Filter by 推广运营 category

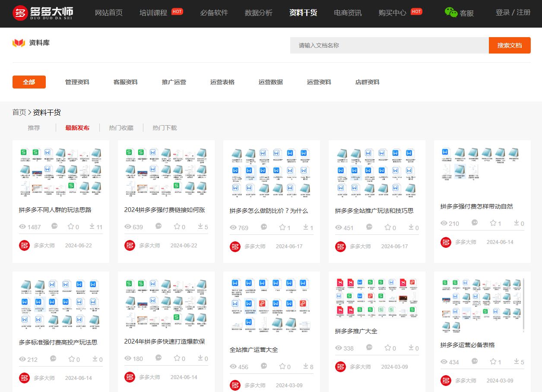point(174,82)
